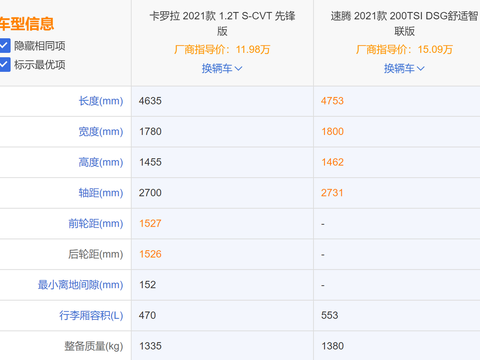480x360 pixels.
Task: Click the 速腾 2021款 200TSI DSG title
Action: click(404, 23)
